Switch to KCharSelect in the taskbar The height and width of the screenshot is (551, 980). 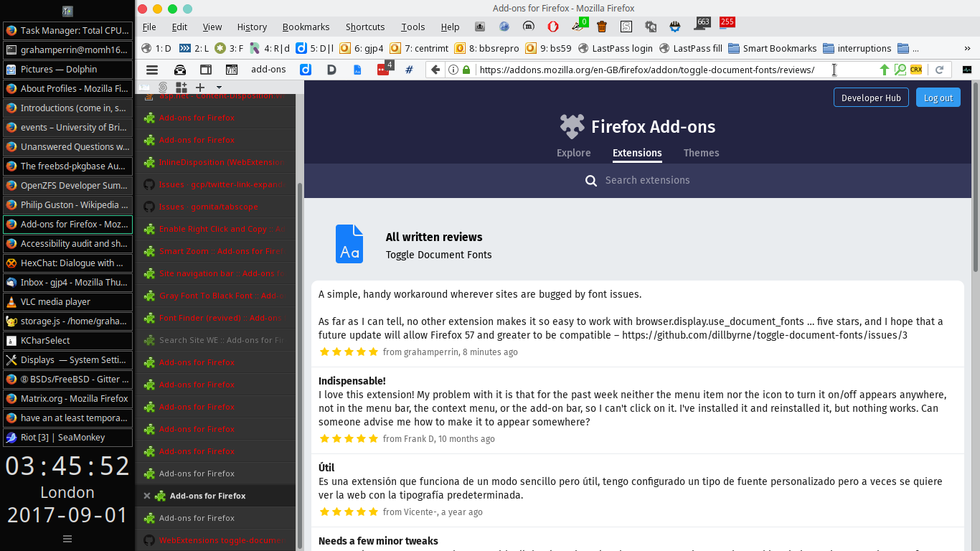click(67, 341)
